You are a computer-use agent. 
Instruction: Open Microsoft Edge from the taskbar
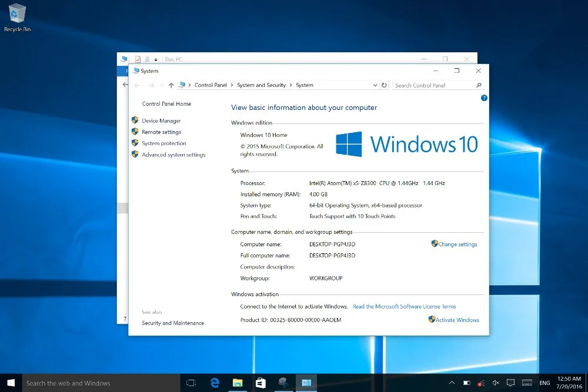click(x=215, y=383)
